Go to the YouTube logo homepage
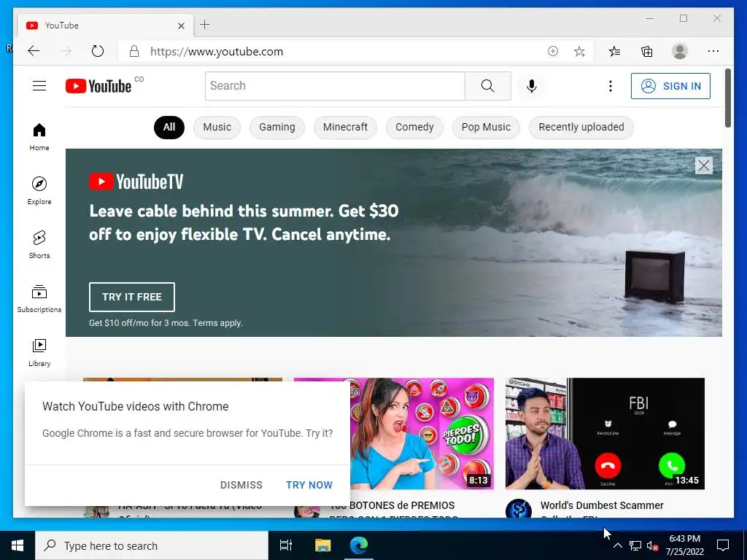Viewport: 747px width, 560px height. (98, 86)
